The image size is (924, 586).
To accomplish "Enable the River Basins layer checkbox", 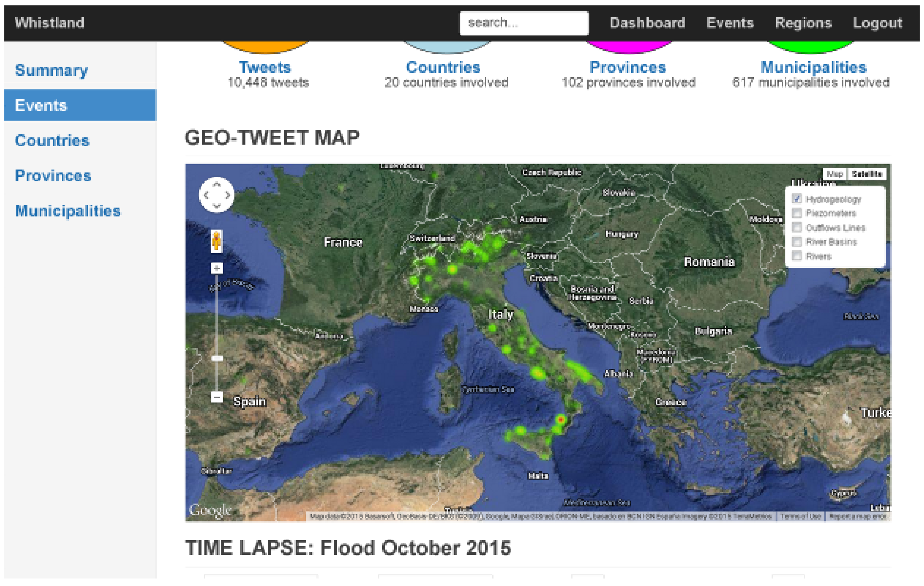I will pos(797,242).
